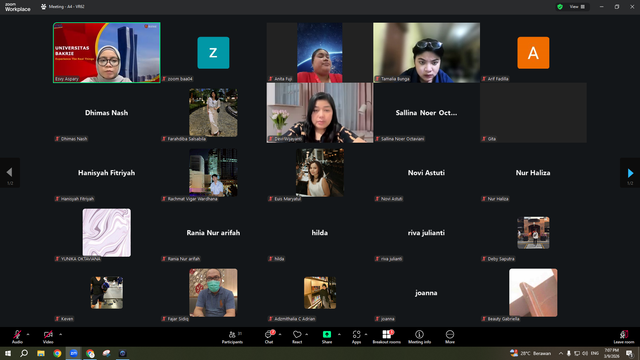Start camera using Video button
This screenshot has width=640, height=360.
[48, 337]
